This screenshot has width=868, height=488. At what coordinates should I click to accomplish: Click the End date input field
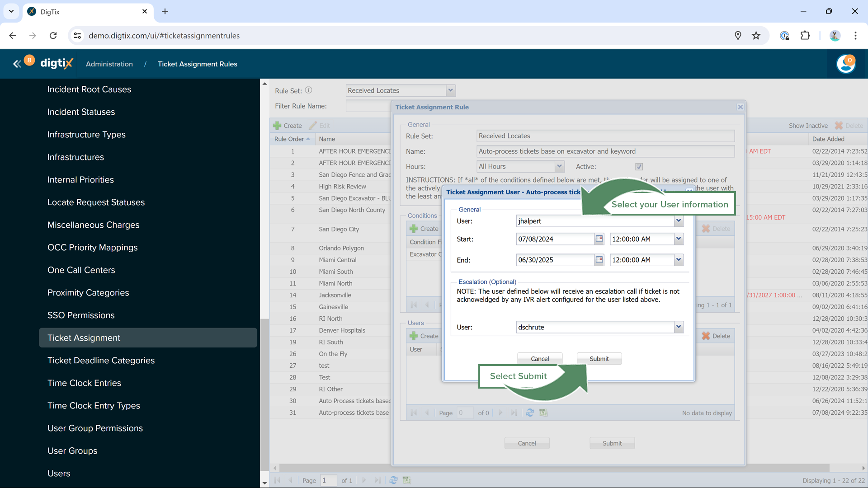555,260
